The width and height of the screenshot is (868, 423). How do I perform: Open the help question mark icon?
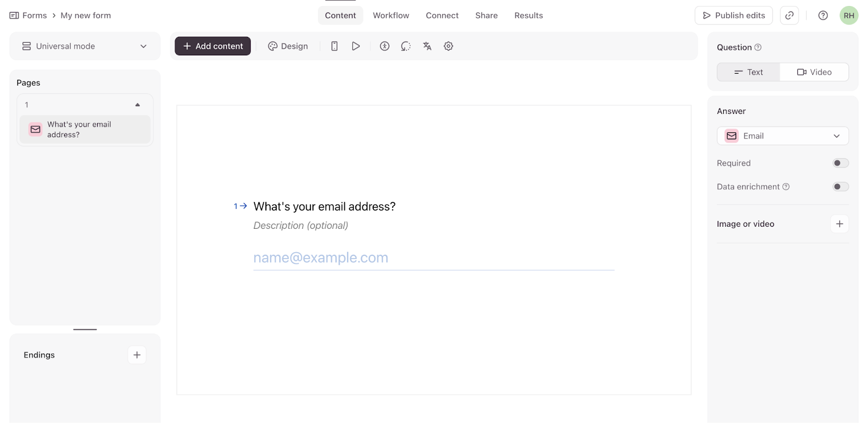click(823, 16)
